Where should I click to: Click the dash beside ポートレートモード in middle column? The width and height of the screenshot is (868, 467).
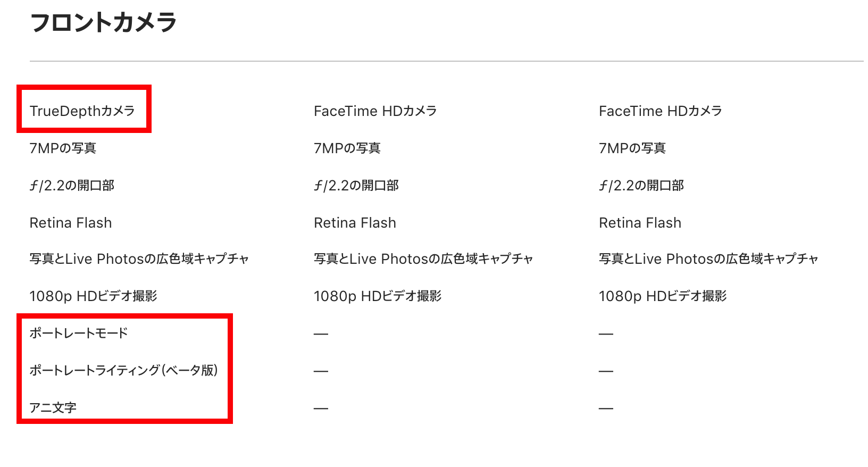click(x=321, y=334)
